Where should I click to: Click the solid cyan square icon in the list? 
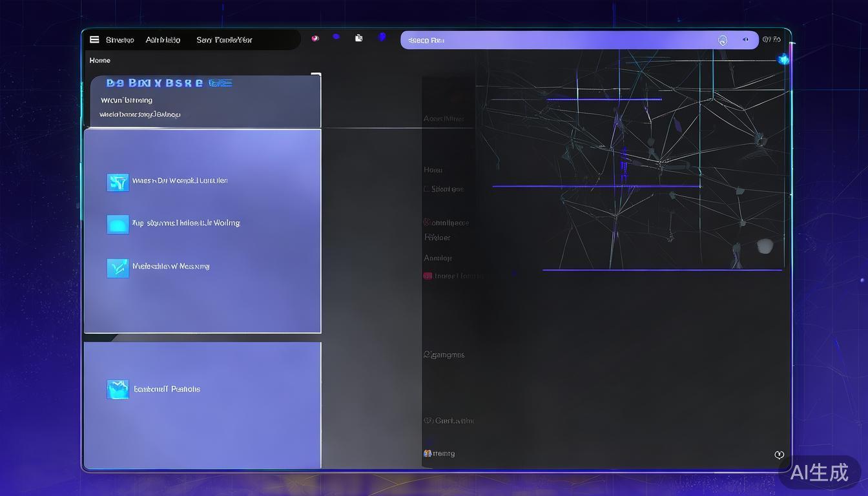pos(118,224)
